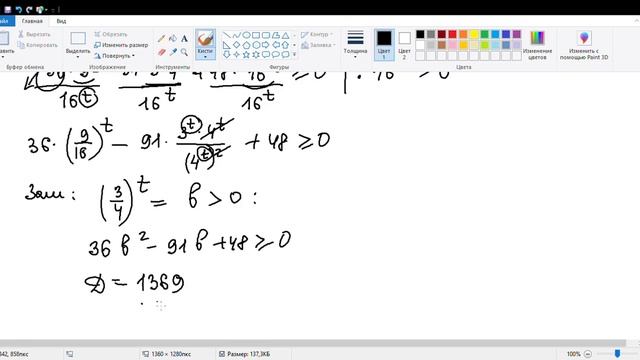Select the Pencil tool

[x=162, y=39]
